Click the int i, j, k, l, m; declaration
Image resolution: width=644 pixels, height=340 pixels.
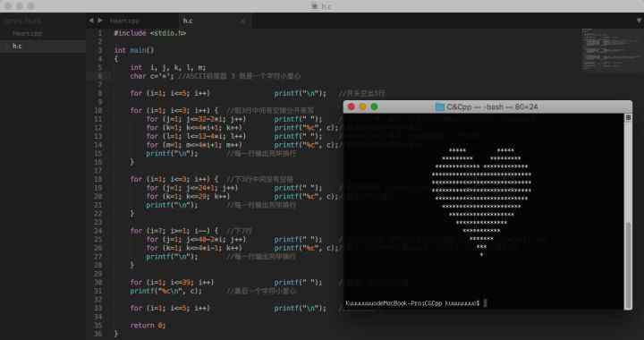click(168, 67)
